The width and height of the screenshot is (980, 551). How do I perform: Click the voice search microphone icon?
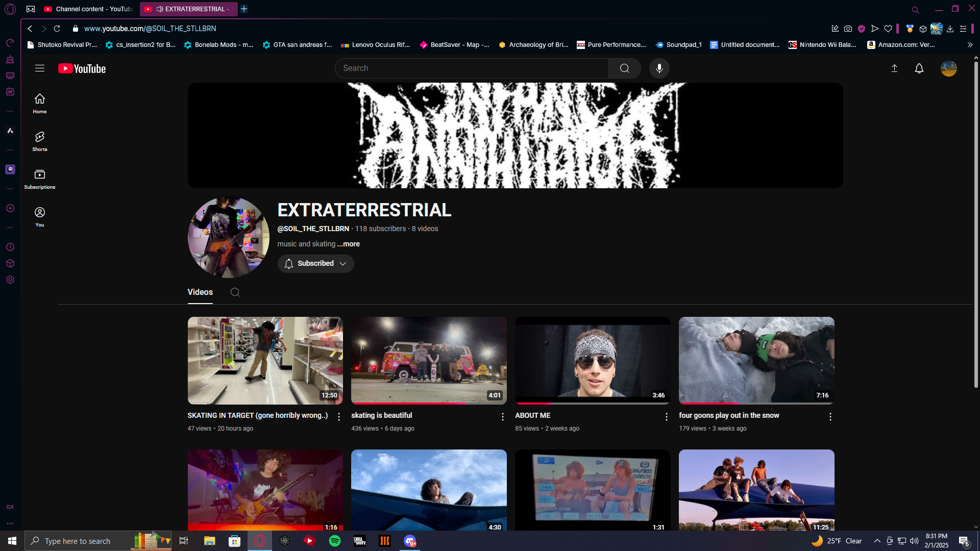coord(659,68)
